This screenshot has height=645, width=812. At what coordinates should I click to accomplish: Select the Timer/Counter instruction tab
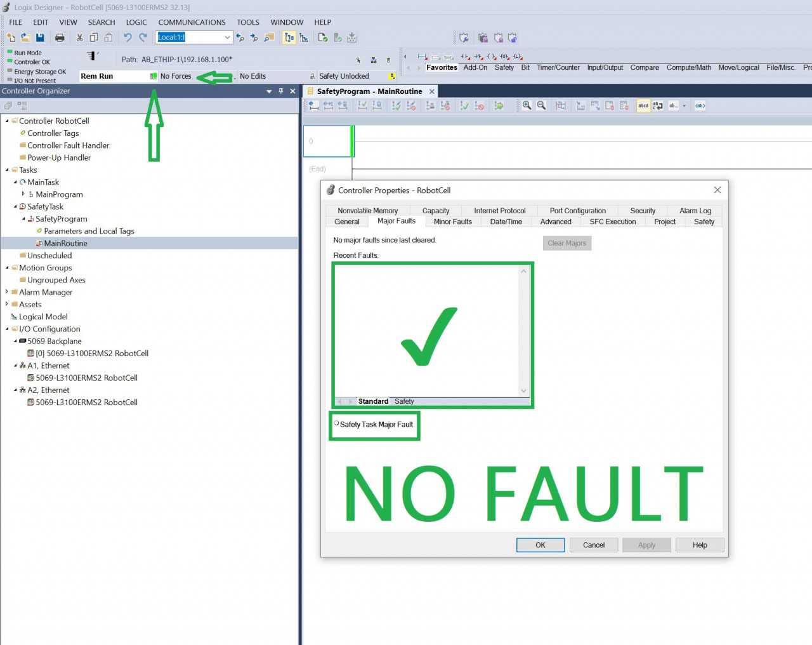pyautogui.click(x=558, y=67)
